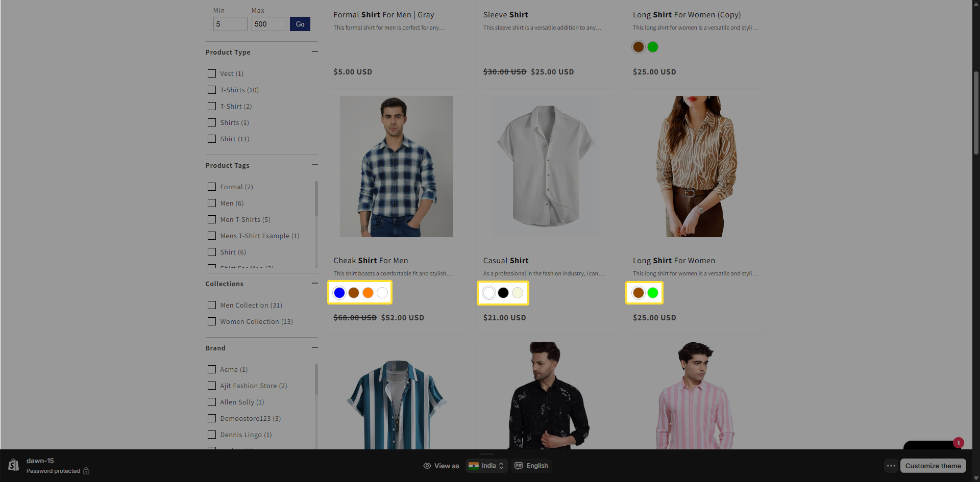The image size is (980, 482).
Task: Select blue swatch on Cheak Shirt For Men
Action: tap(339, 293)
